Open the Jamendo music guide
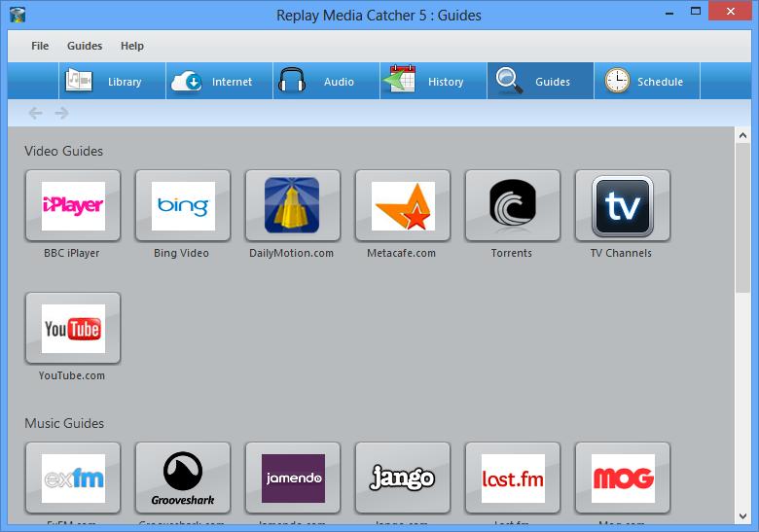Screen dimensions: 759x532 tap(292, 479)
